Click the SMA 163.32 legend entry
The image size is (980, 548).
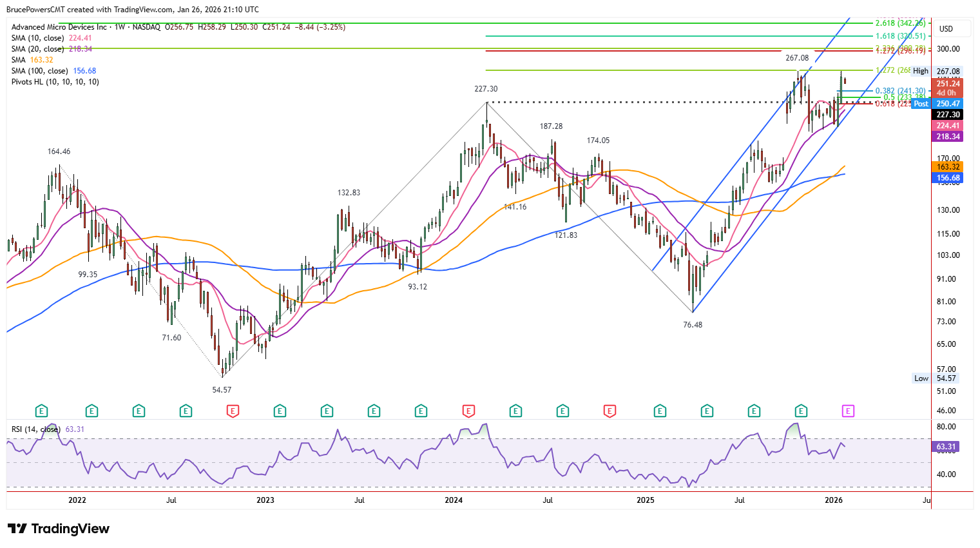32,60
